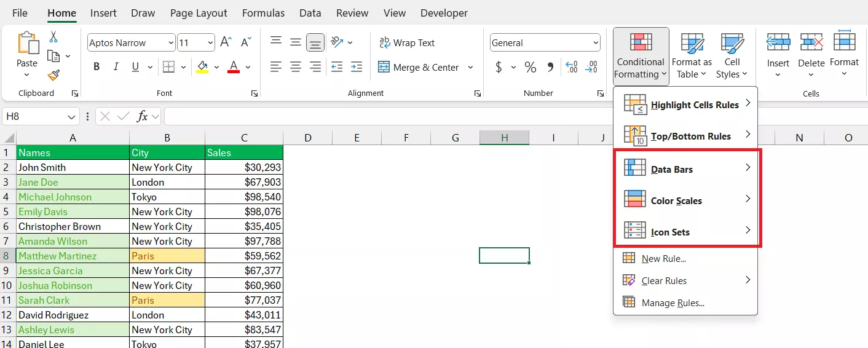Click the Insert Function fx icon
The height and width of the screenshot is (348, 868).
click(142, 116)
